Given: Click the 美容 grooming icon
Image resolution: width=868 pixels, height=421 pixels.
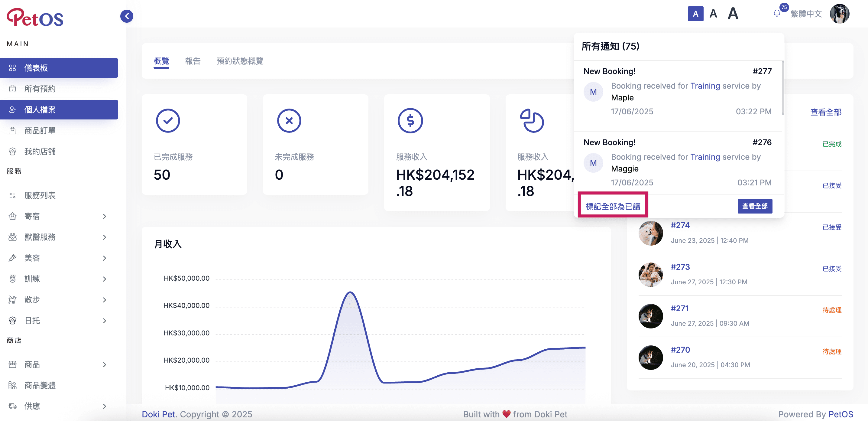Looking at the screenshot, I should point(12,258).
